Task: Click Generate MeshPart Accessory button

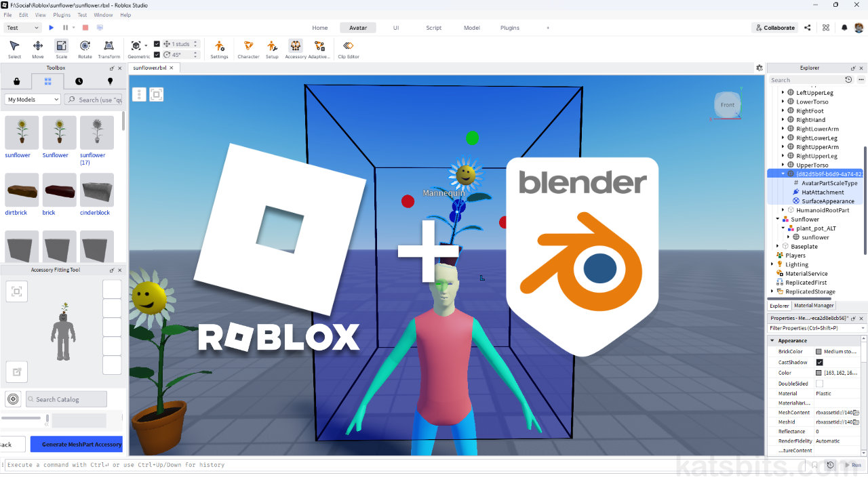Action: pos(77,445)
